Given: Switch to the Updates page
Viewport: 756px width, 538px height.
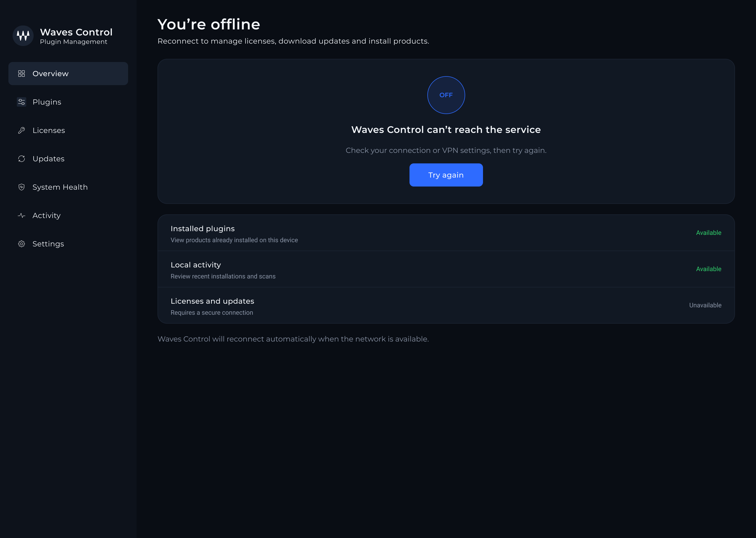Looking at the screenshot, I should (68, 159).
